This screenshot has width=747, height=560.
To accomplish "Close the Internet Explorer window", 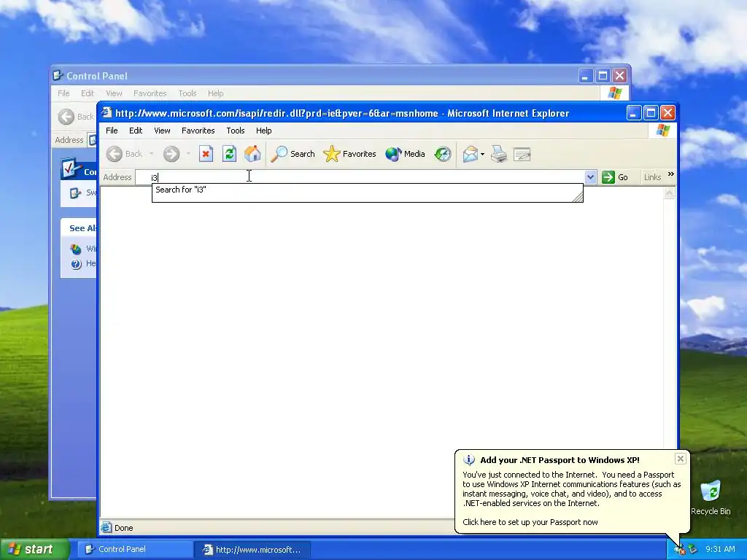I will (x=668, y=113).
